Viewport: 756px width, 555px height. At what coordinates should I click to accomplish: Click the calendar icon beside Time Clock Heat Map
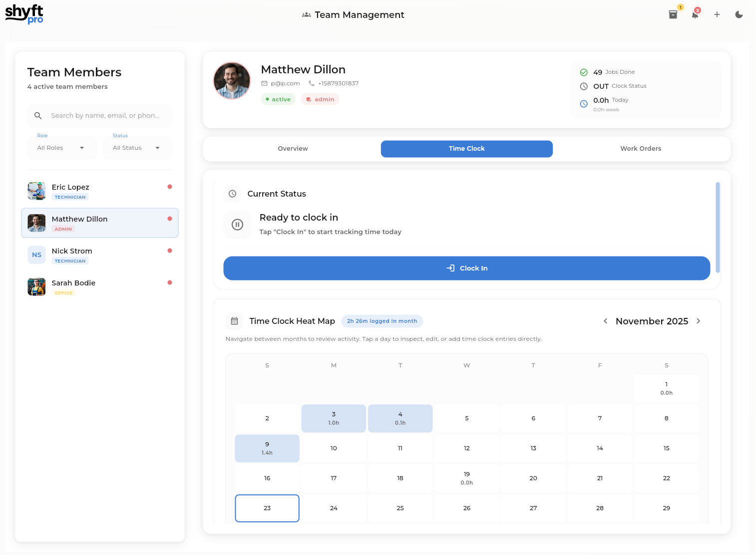point(234,321)
